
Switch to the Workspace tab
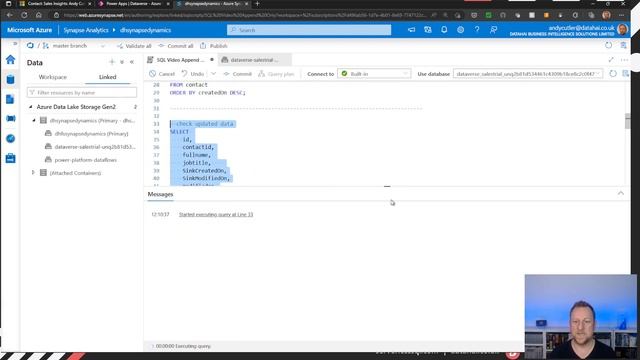coord(53,77)
